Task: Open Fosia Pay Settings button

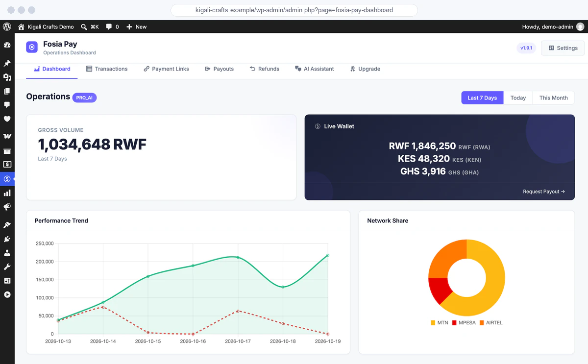Action: point(563,48)
